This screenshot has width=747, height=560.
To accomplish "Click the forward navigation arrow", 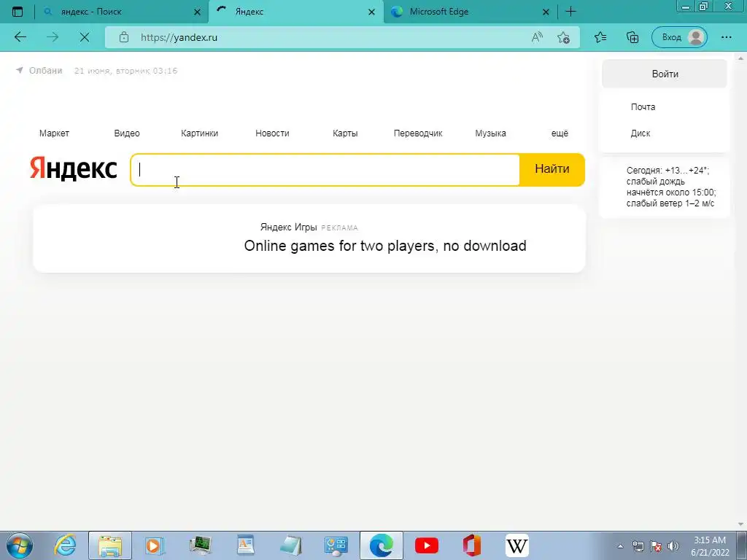I will [53, 37].
